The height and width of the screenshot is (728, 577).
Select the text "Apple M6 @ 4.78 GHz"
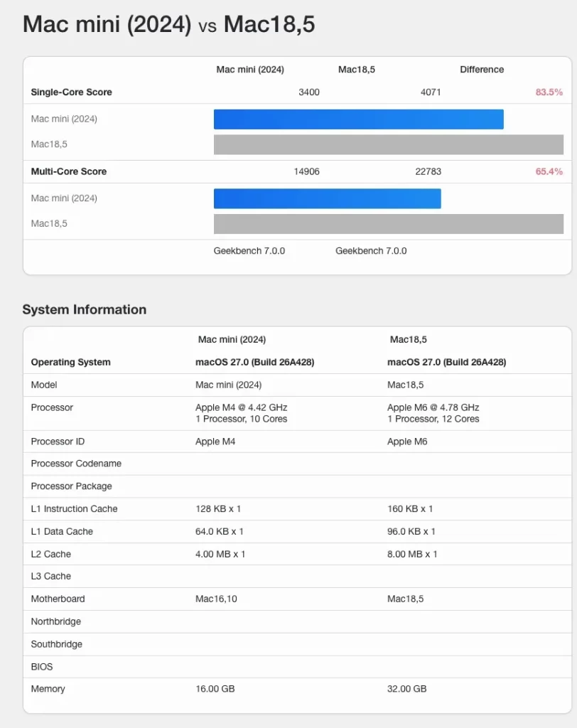pyautogui.click(x=433, y=407)
